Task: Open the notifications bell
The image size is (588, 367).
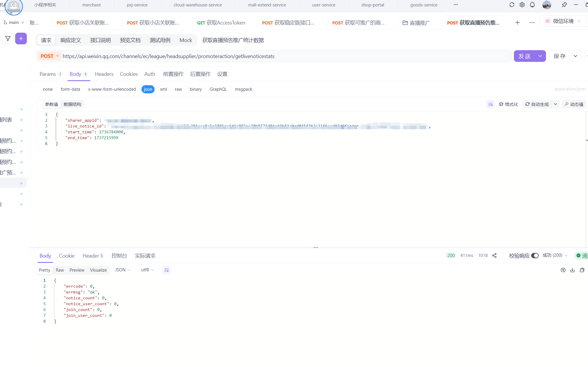Action: tap(532, 5)
